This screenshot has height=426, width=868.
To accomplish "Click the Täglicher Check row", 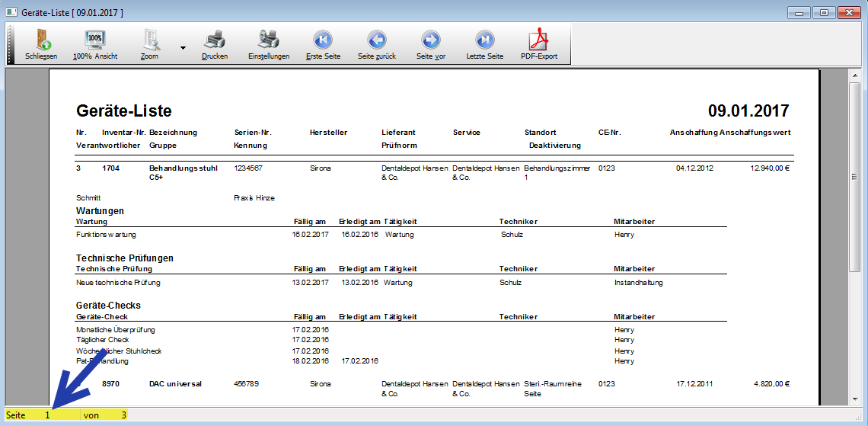I will click(x=400, y=339).
